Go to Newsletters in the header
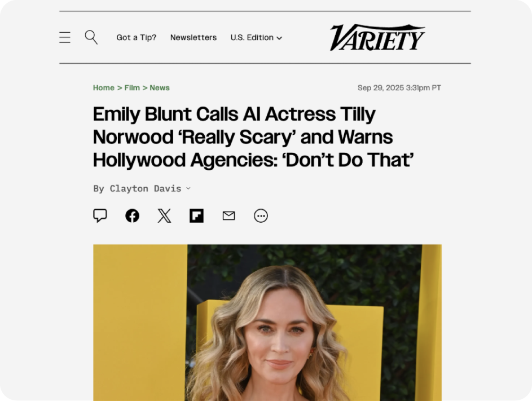Image resolution: width=532 pixels, height=401 pixels. (x=194, y=38)
